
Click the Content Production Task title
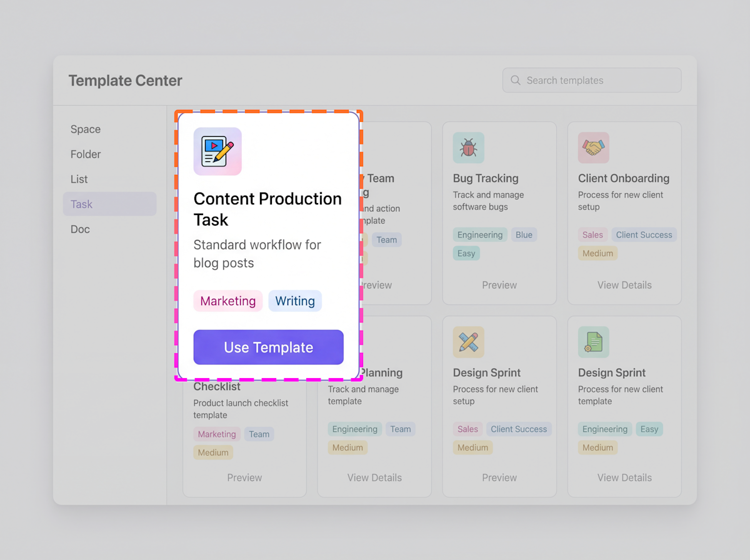[267, 209]
